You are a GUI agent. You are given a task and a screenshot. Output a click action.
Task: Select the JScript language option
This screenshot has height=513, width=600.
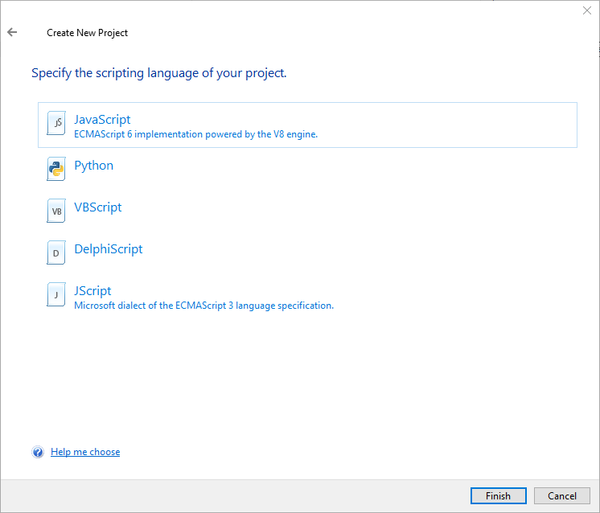[93, 291]
